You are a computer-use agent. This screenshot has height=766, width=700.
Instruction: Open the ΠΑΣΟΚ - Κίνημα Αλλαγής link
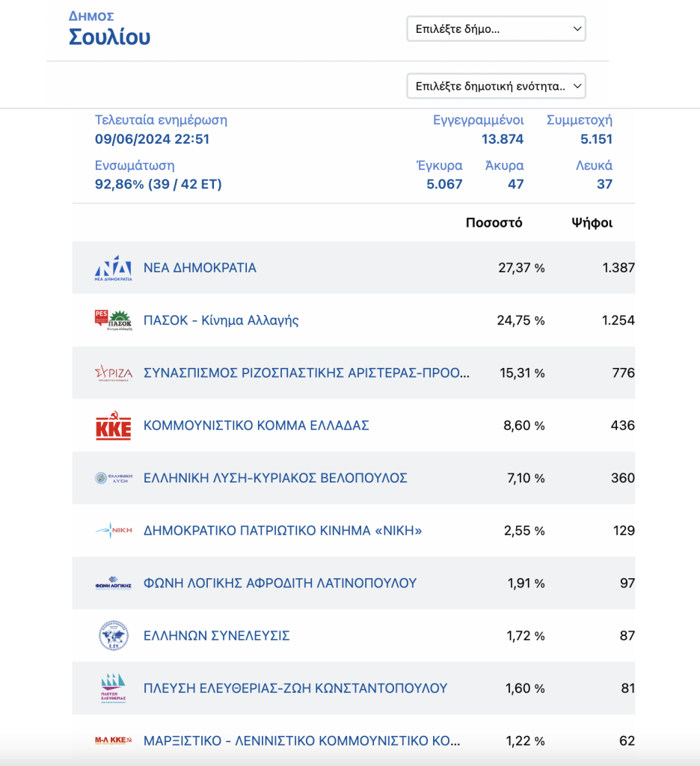[x=221, y=320]
